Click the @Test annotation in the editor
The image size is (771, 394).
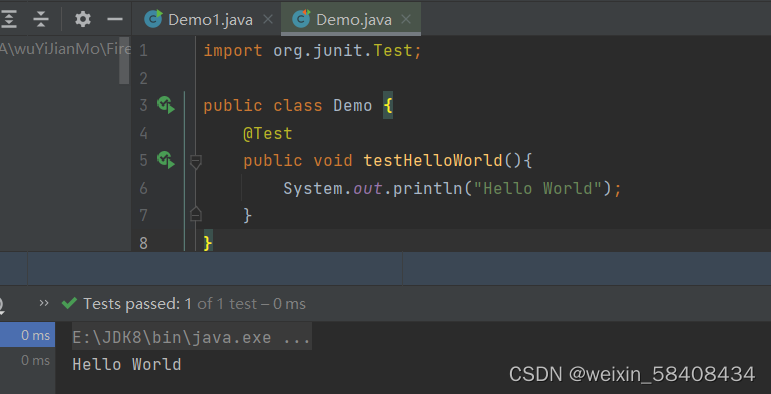click(268, 133)
